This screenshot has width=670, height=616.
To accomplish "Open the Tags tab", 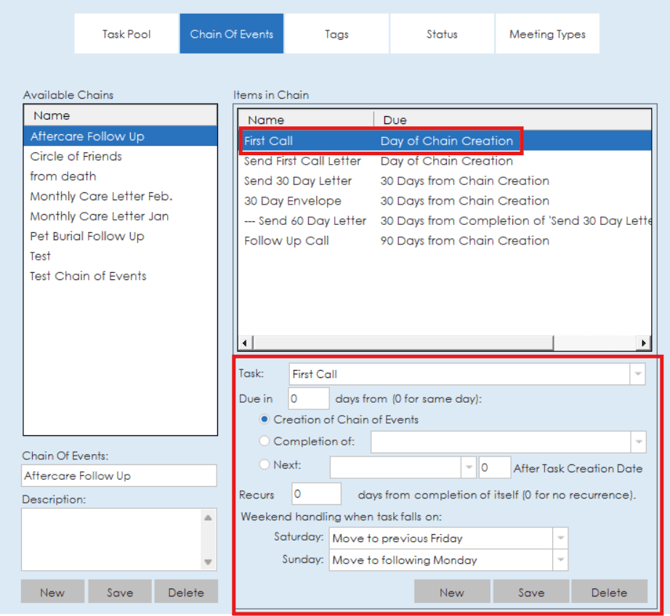I will 337,34.
